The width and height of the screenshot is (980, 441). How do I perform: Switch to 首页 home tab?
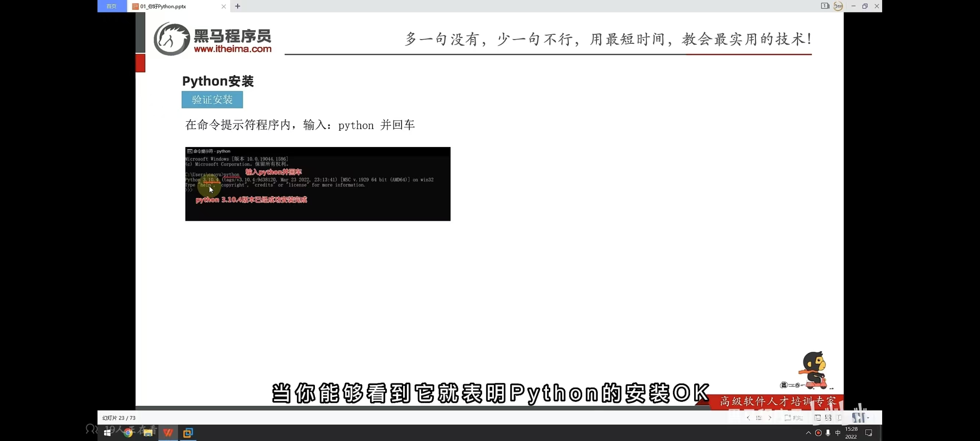coord(111,6)
